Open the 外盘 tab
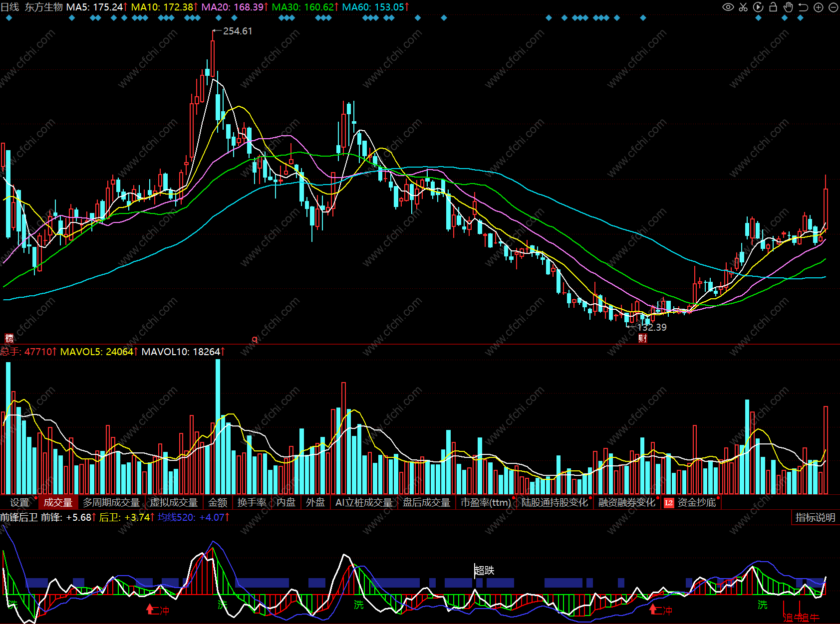 click(315, 502)
